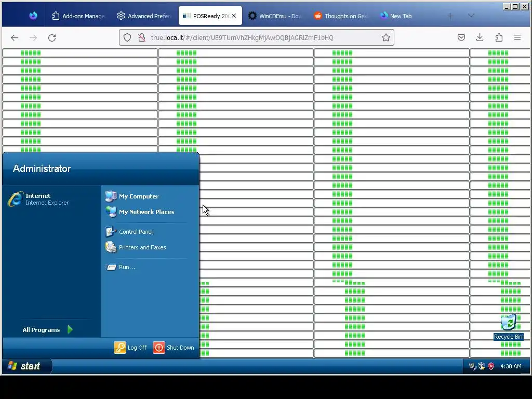Click the My Computer monitor icon
This screenshot has width=532, height=399.
point(111,196)
